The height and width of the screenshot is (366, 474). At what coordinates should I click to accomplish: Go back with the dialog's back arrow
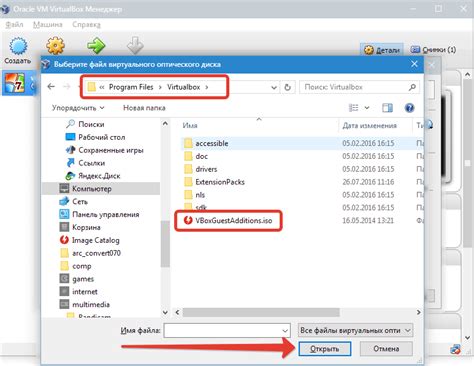pyautogui.click(x=51, y=87)
